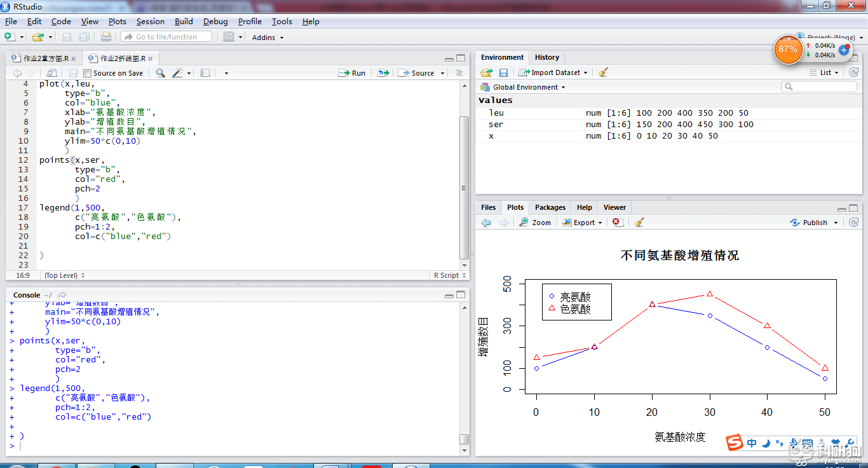
Task: Open the Tools menu
Action: coord(282,21)
